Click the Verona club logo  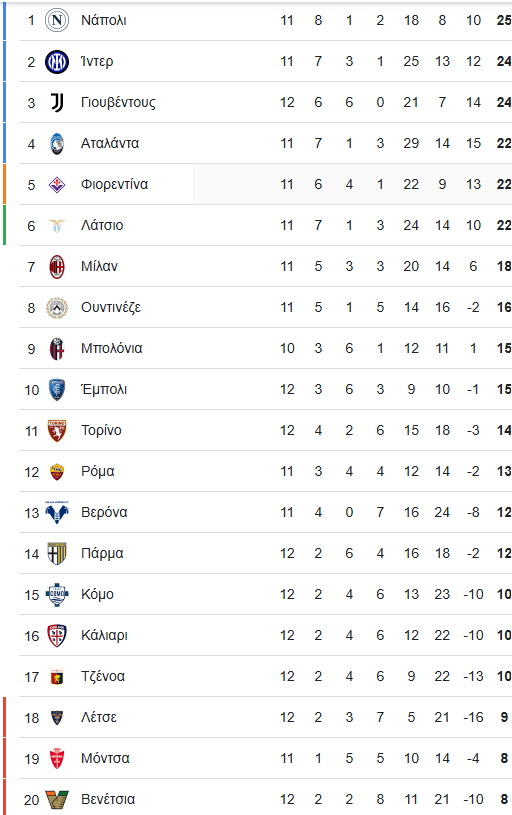pos(57,513)
